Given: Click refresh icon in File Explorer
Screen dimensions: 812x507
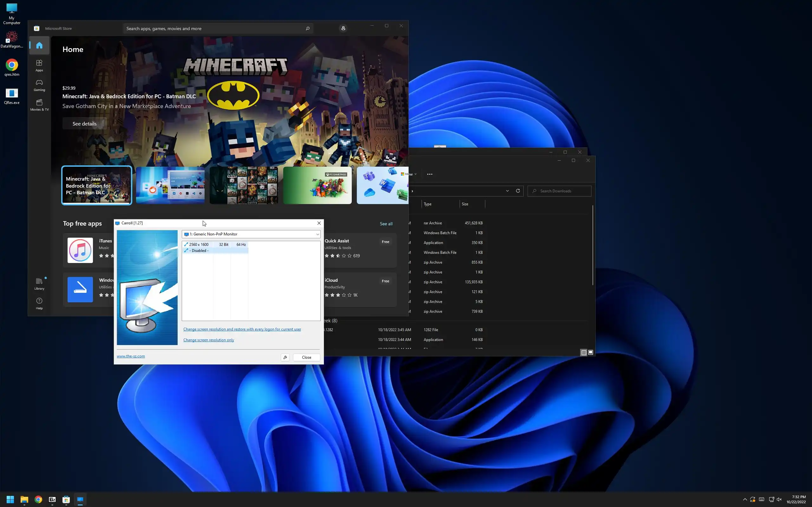Looking at the screenshot, I should coord(518,191).
